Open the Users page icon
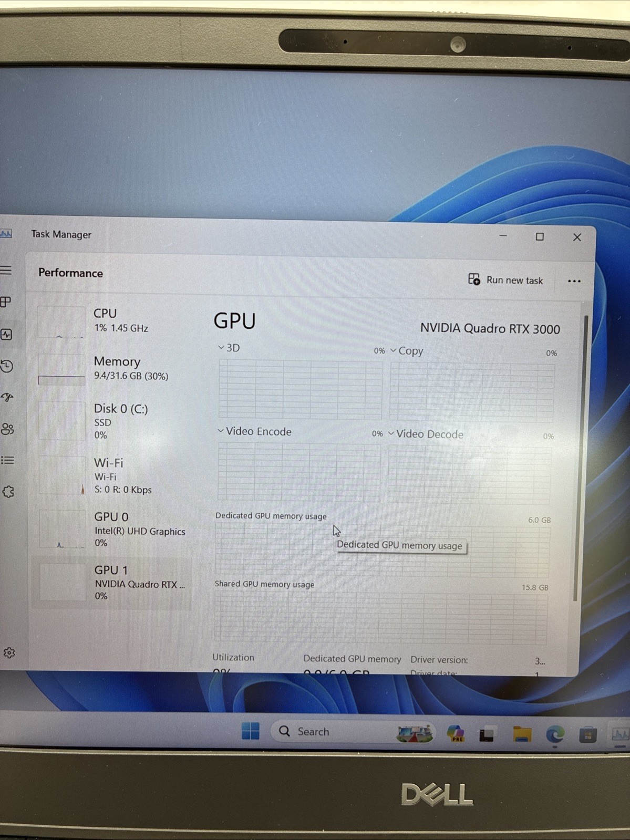Screen dimensions: 630x840 (7, 429)
